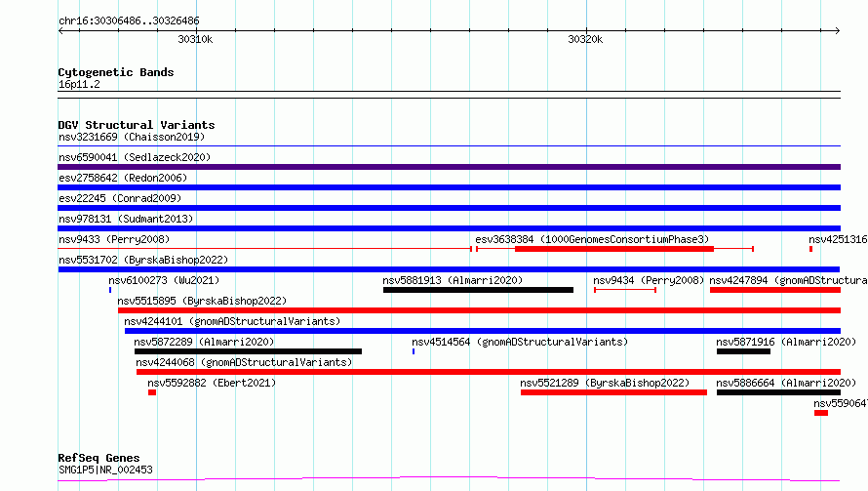Open nsv5881913 (Almarri2020) label
Viewport: 868px width, 491px height.
point(453,280)
